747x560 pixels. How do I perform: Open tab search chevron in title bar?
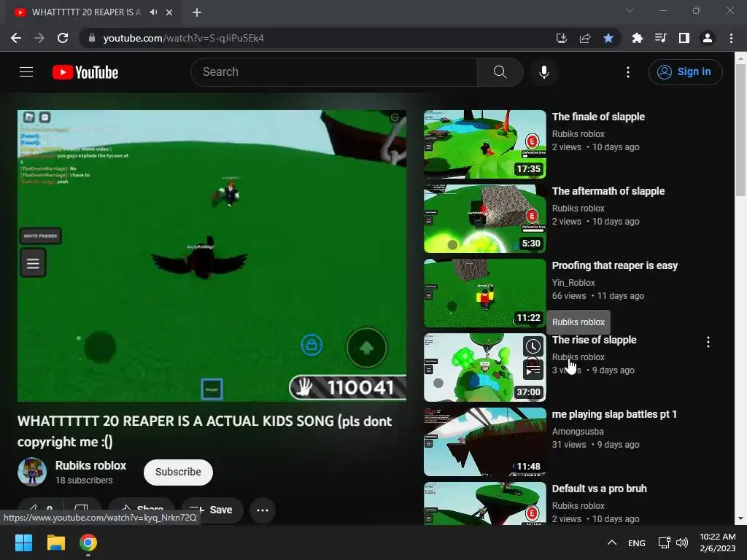[630, 10]
